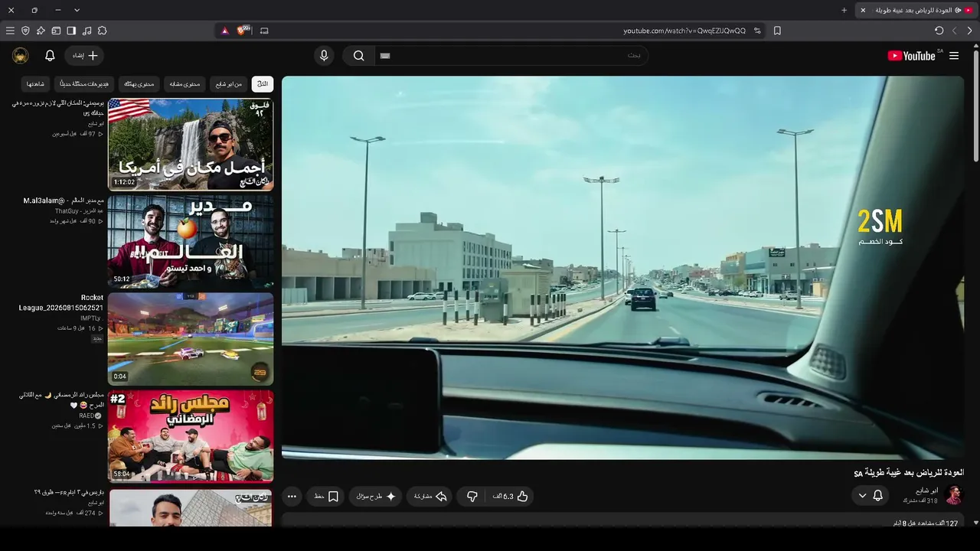This screenshot has height=551, width=980.
Task: Open the Rocket League video thumbnail
Action: tap(191, 339)
